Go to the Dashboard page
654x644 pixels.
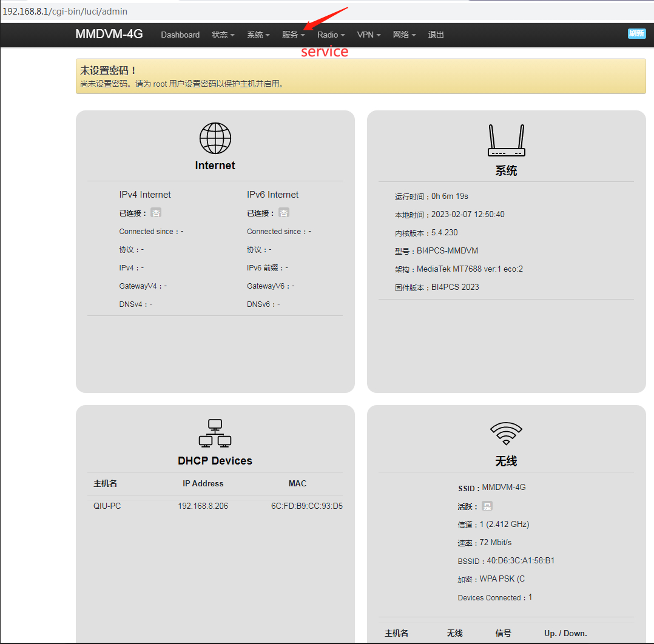[180, 35]
